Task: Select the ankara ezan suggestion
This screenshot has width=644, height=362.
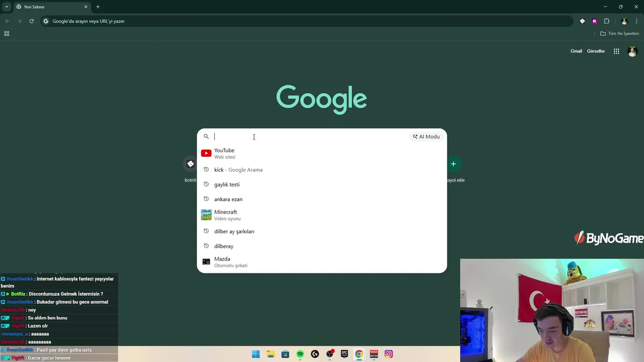Action: pyautogui.click(x=322, y=199)
